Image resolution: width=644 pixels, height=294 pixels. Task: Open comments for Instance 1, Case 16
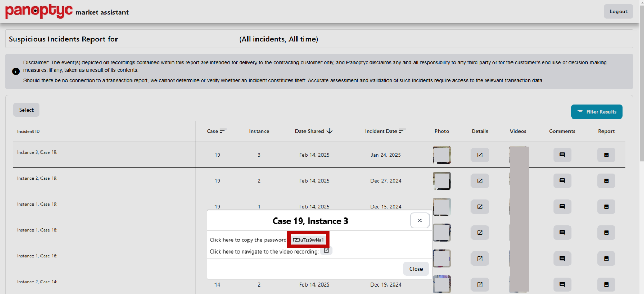(562, 258)
